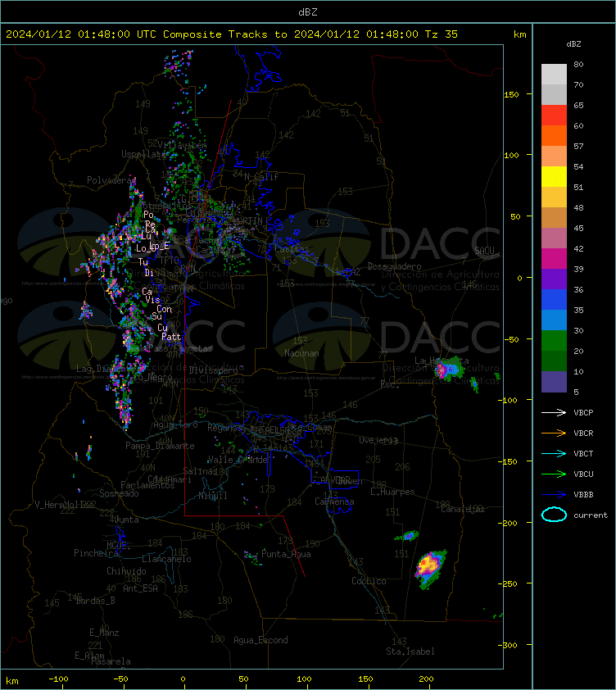Click the 'VBCU' legend label
The width and height of the screenshot is (616, 690).
click(583, 474)
